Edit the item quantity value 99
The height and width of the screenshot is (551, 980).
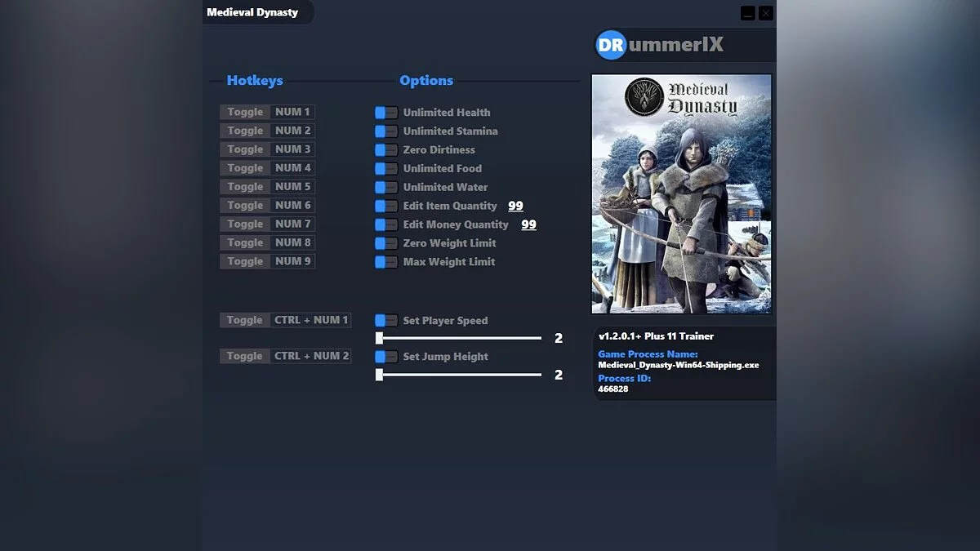[x=515, y=205]
